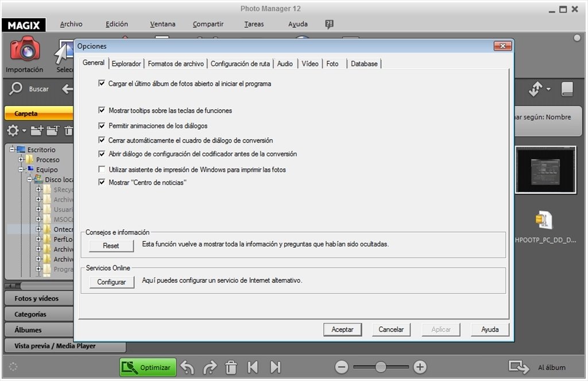Open the Categorías panel
588x381 pixels.
coord(39,314)
